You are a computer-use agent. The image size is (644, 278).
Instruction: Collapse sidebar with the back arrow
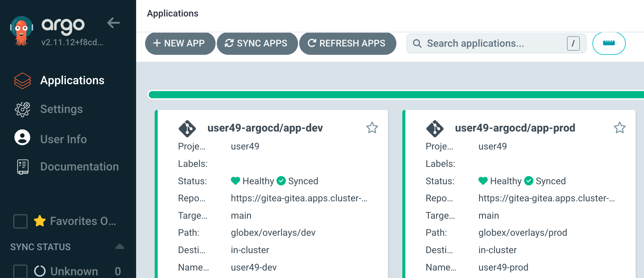pos(114,23)
